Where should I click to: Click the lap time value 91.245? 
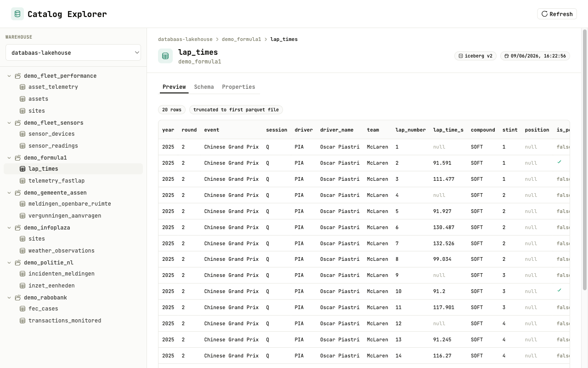(x=442, y=339)
